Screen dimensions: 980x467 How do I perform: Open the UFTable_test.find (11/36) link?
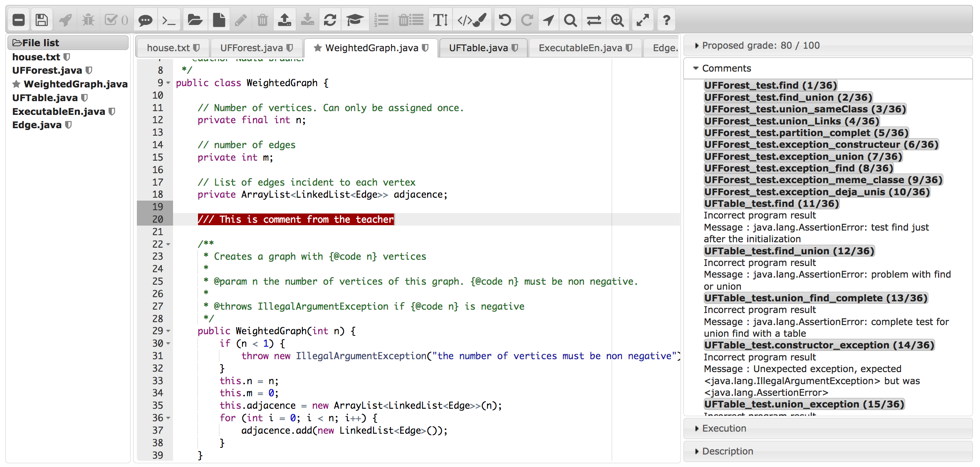[x=772, y=204]
